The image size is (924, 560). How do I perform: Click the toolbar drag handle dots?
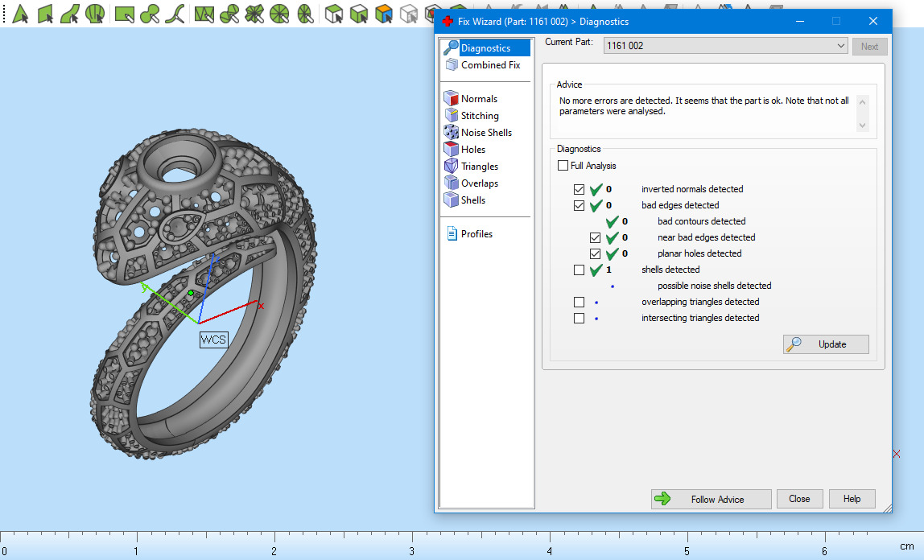[5, 14]
